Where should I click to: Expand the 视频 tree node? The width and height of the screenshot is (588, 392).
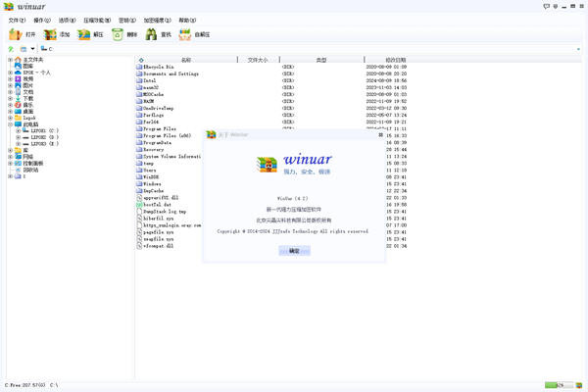[11, 79]
